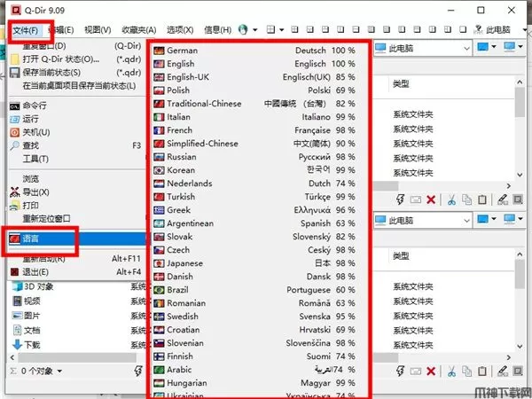Open the 收藏夹(A) menu

click(139, 30)
